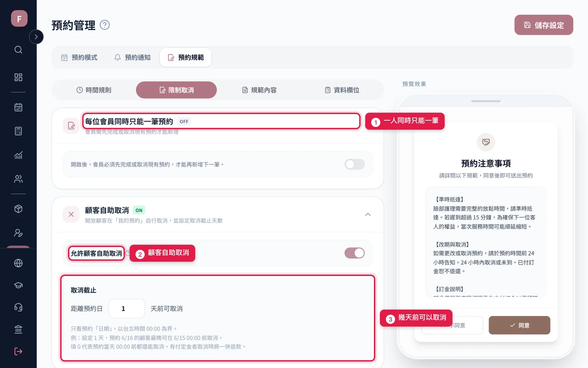Viewport: 588px width, 368px height.
Task: Expand the sidebar with the arrow button
Action: [36, 37]
